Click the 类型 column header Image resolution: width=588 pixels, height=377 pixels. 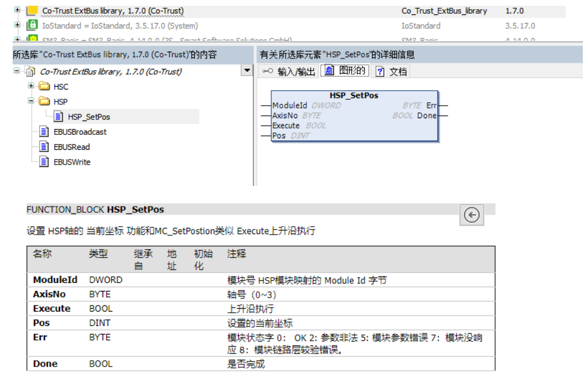pos(98,254)
